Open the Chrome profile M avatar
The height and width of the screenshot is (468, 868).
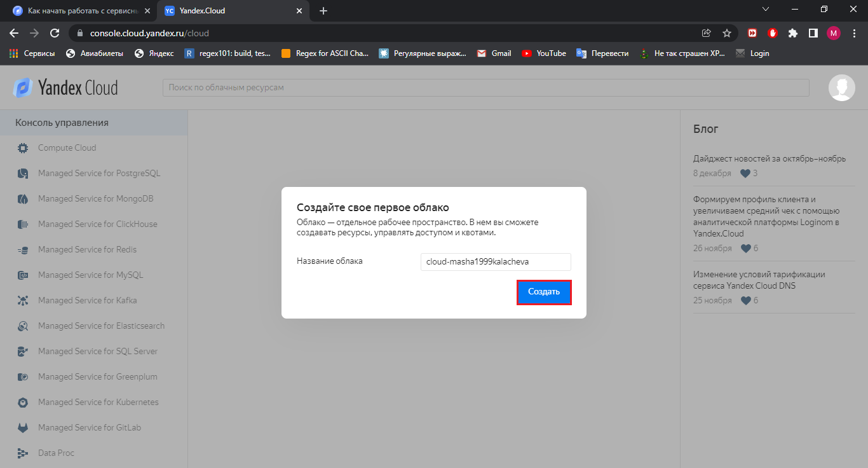(x=833, y=33)
